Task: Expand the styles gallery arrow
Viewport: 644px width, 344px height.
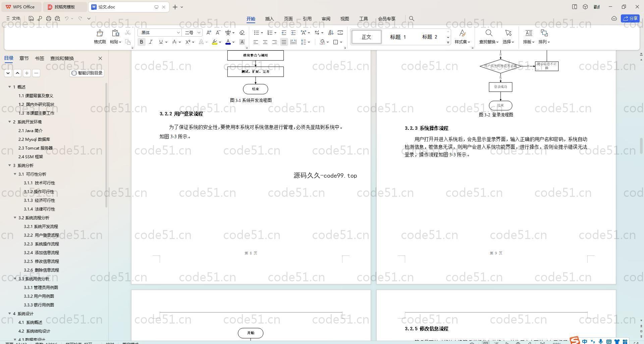Action: tap(448, 42)
